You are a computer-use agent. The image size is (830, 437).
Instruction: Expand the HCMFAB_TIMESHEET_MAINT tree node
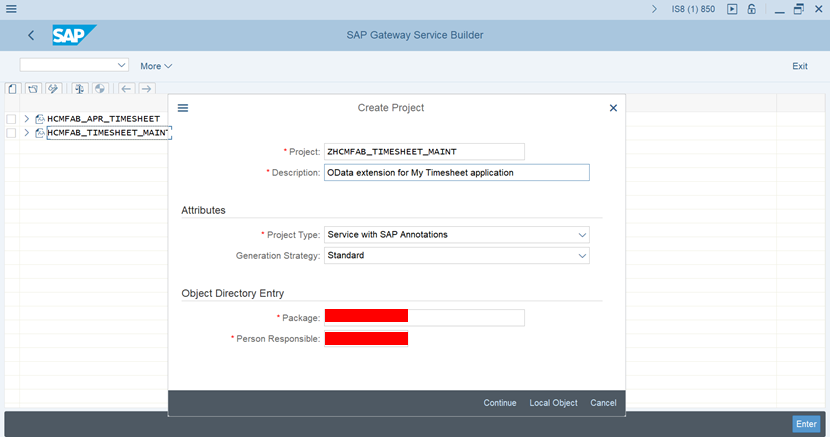(x=26, y=133)
